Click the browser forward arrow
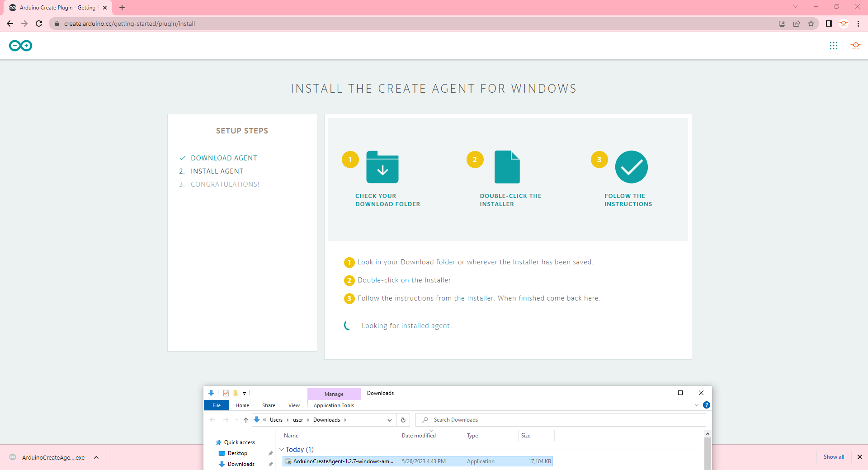The height and width of the screenshot is (470, 868). point(24,23)
